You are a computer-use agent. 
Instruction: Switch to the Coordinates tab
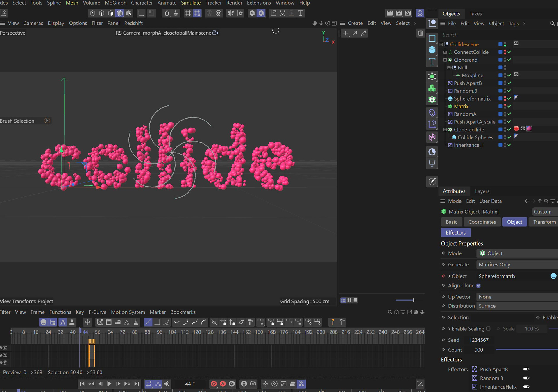click(x=482, y=222)
